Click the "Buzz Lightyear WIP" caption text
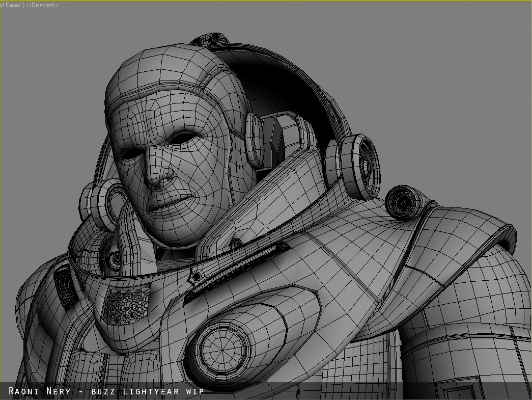This screenshot has width=532, height=400. pyautogui.click(x=148, y=391)
